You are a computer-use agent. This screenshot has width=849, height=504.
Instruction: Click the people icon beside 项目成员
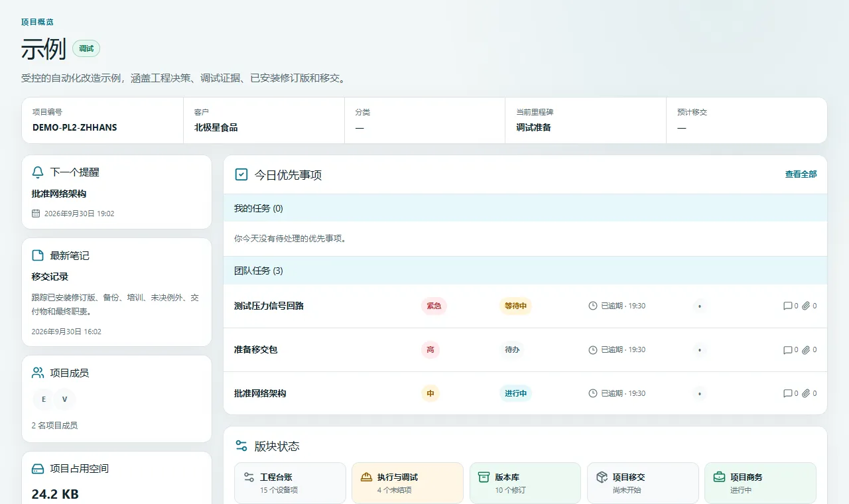point(38,373)
